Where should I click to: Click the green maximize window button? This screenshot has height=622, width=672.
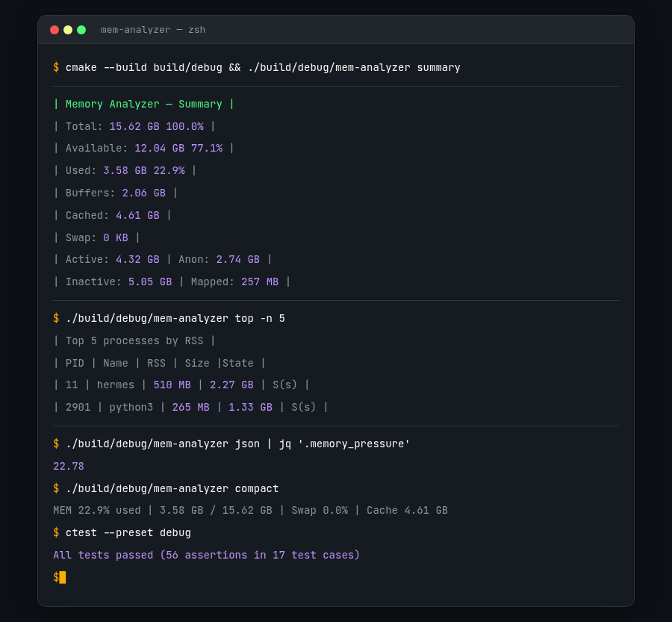81,30
